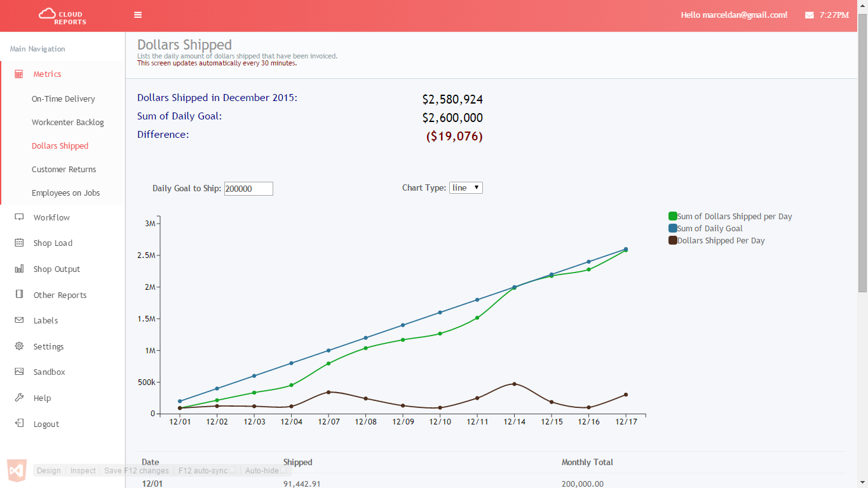Open On-Time Delivery report
The image size is (868, 488).
point(64,99)
